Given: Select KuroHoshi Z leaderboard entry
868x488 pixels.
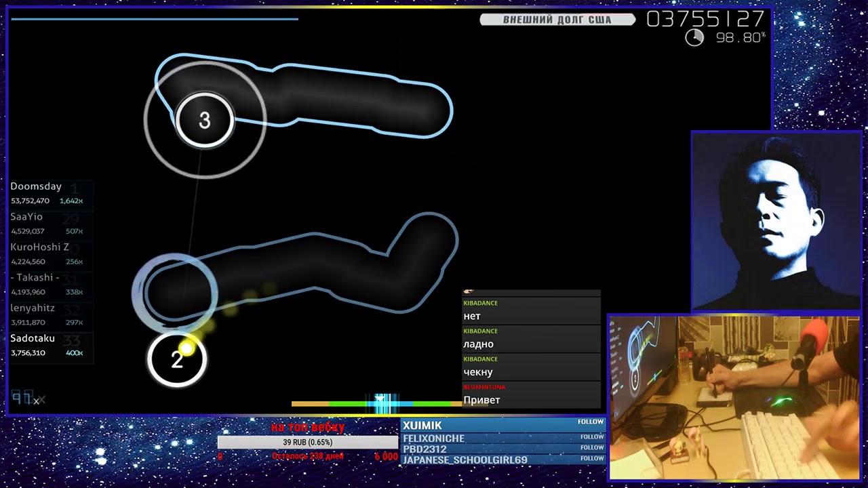Looking at the screenshot, I should pyautogui.click(x=50, y=254).
